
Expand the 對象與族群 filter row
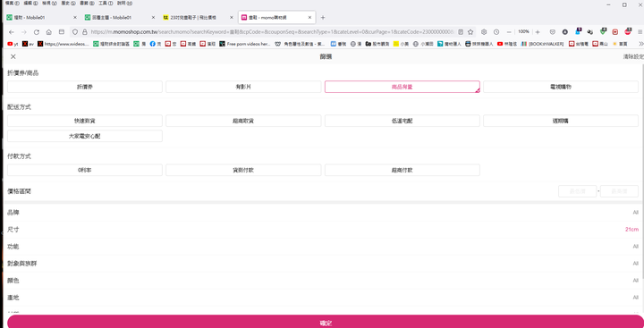coord(323,263)
